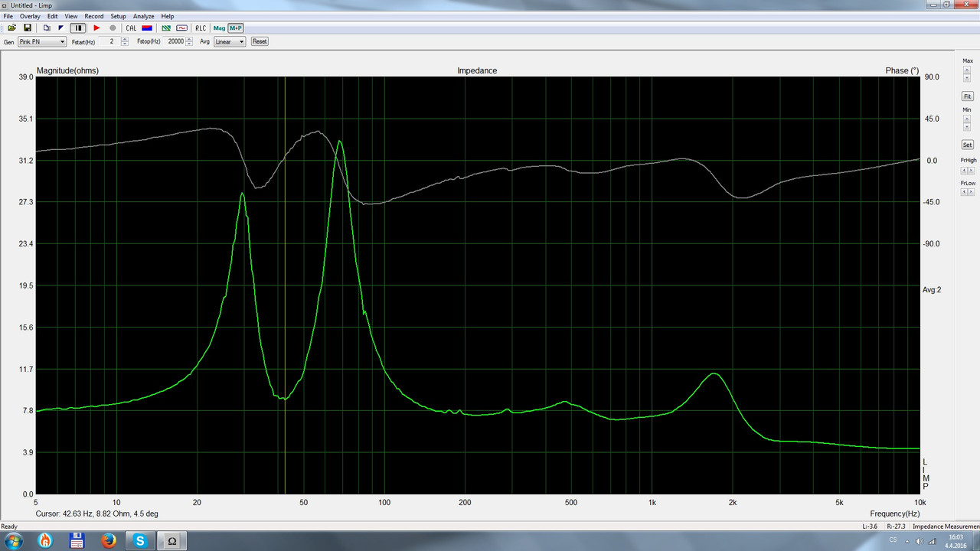
Task: Copy the graph using the copy icon
Action: 47,28
